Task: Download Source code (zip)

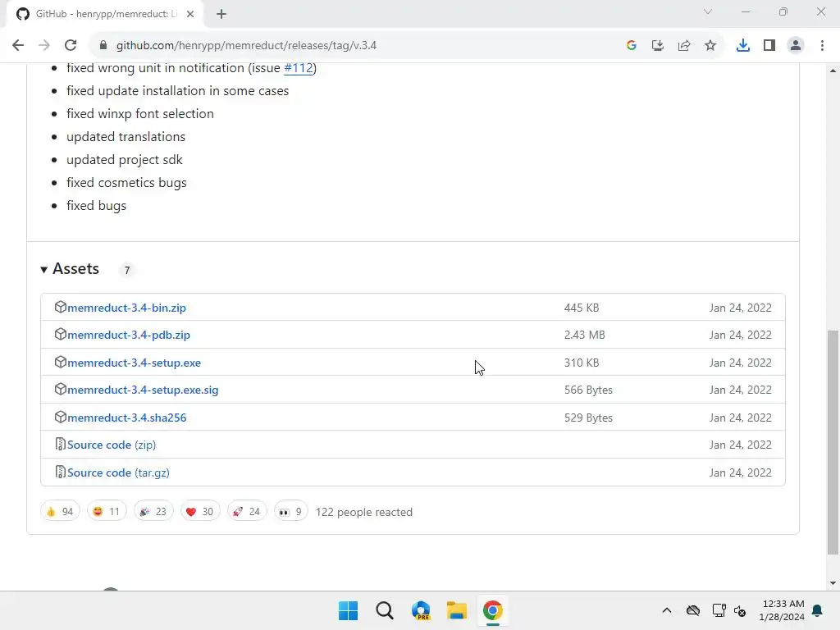Action: coord(112,445)
